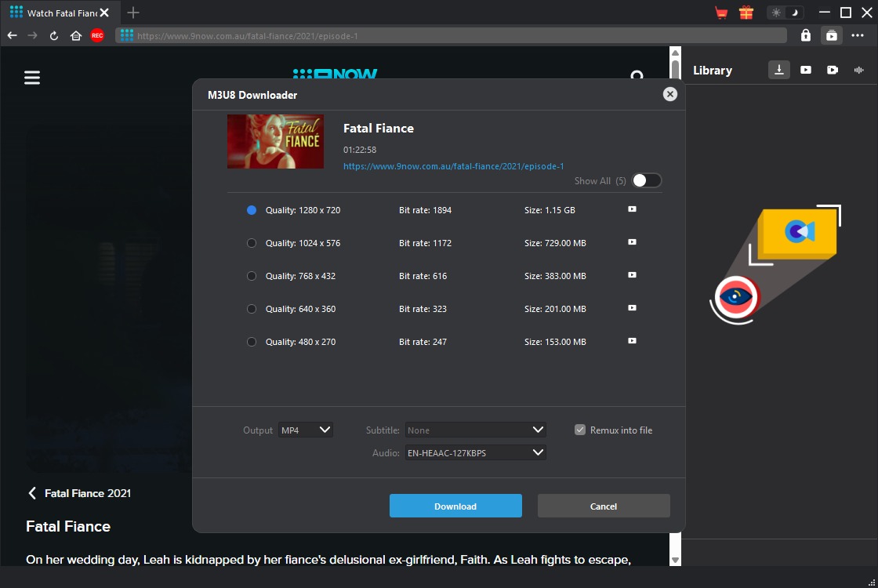Reload the page with refresh icon

coord(54,35)
